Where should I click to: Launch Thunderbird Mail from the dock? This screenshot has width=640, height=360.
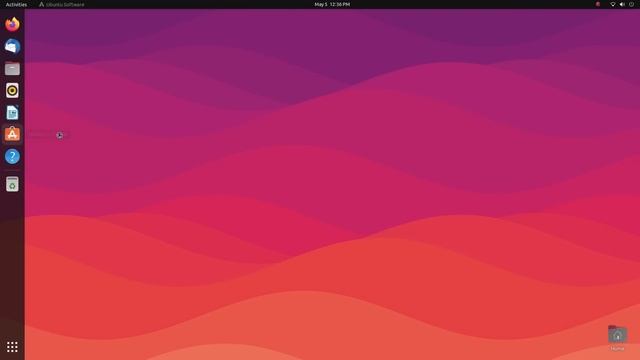point(12,46)
